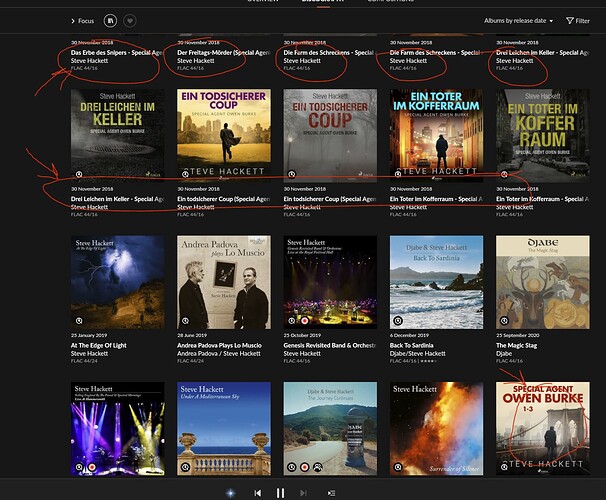Go to artist Djabe under The Magic Stag
This screenshot has width=606, height=500.
(x=504, y=354)
